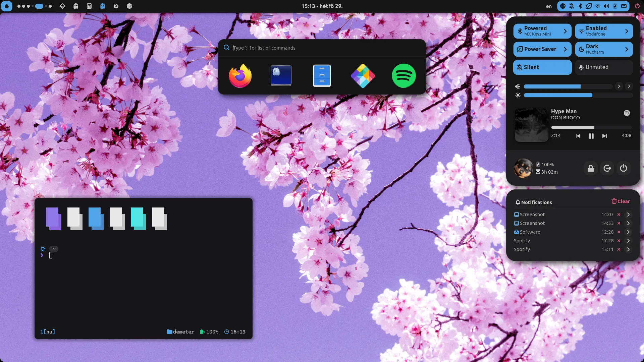
Task: Clear all notifications
Action: (621, 201)
